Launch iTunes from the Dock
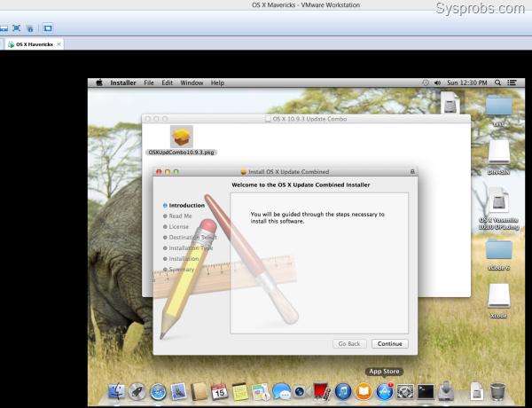This screenshot has width=532, height=408. (343, 391)
